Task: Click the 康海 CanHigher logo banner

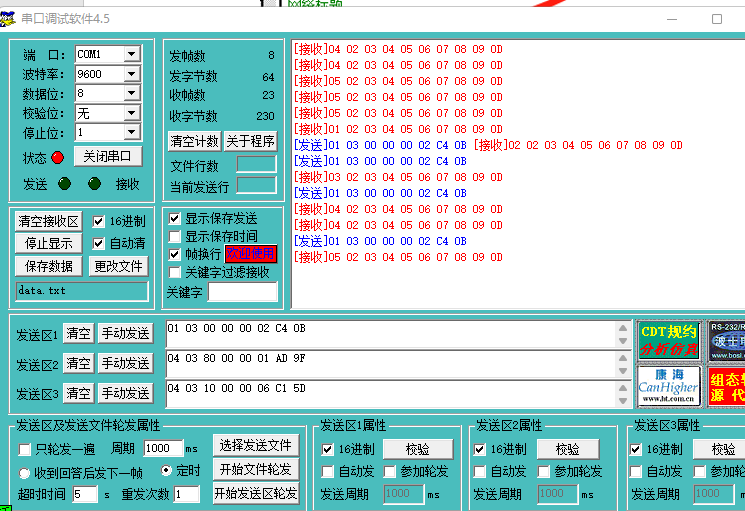Action: [x=669, y=387]
